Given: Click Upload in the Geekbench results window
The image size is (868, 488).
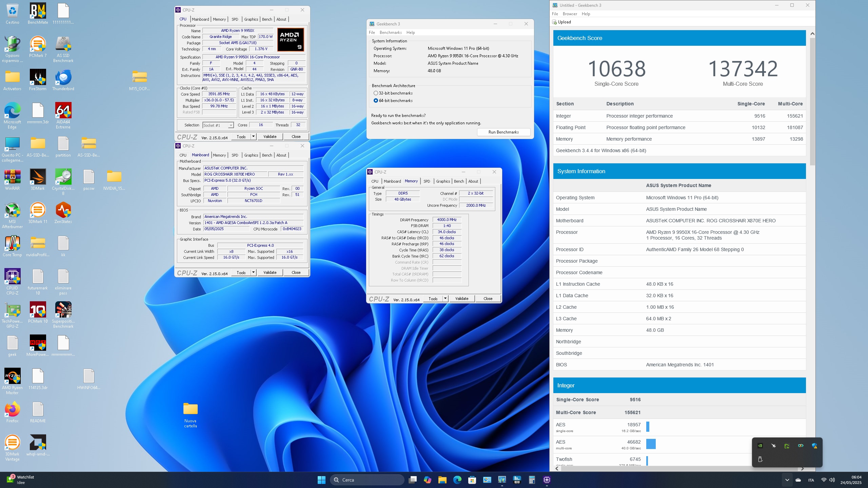Looking at the screenshot, I should click(x=561, y=22).
